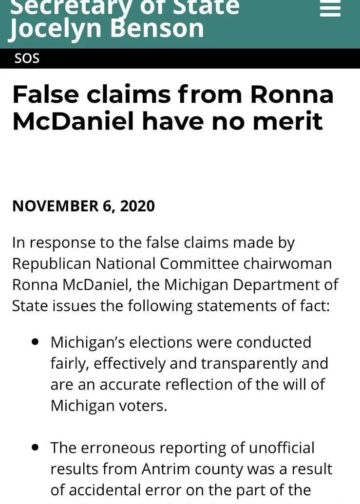This screenshot has height=504, width=360.
Task: Click the erroneous reporting of unofficial line
Action: click(x=182, y=448)
